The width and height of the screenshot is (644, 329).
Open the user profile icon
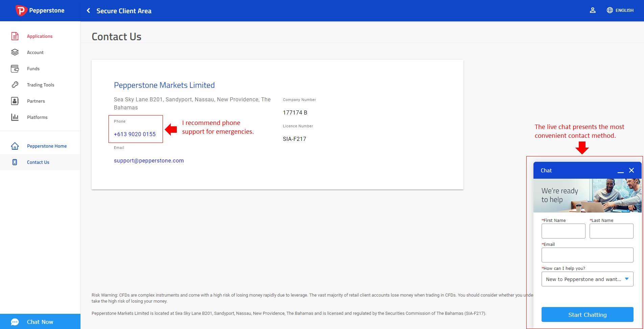[x=593, y=10]
